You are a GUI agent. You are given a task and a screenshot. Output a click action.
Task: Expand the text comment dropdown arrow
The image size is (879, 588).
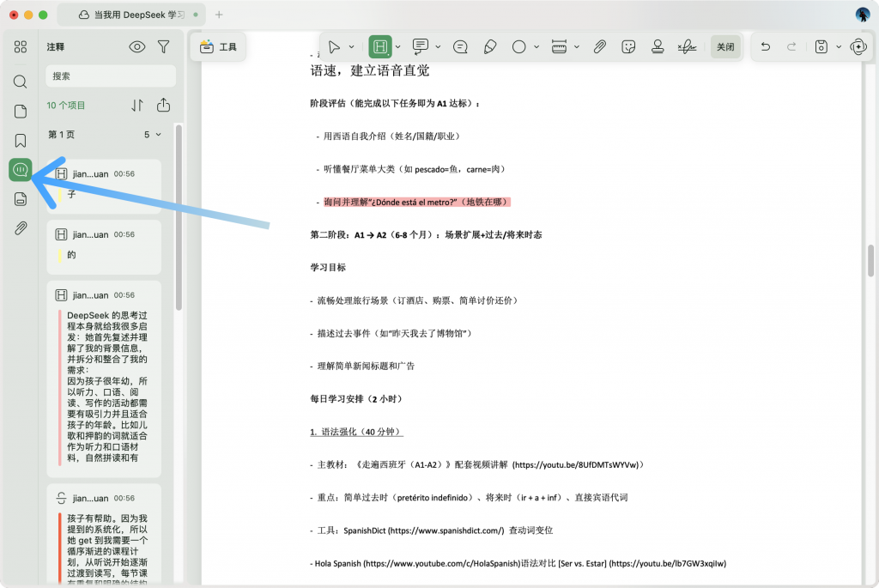coord(438,46)
